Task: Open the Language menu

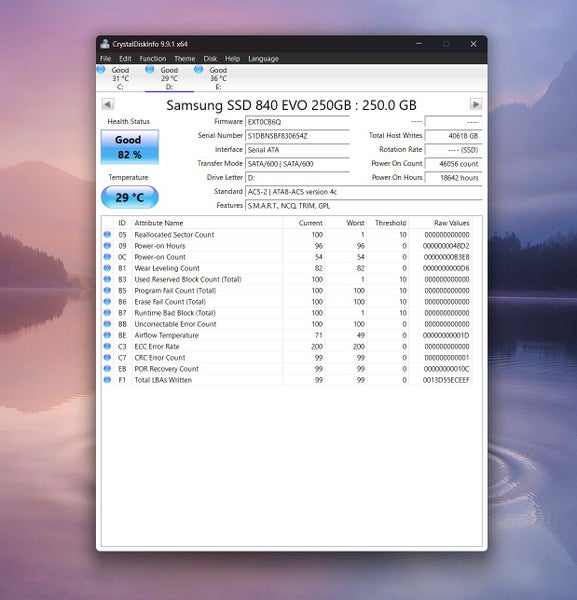Action: (263, 59)
